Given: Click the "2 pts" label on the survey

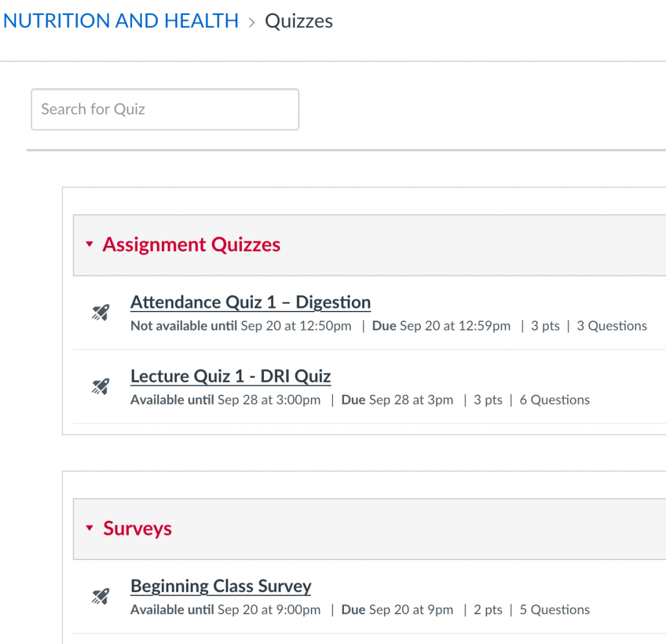Looking at the screenshot, I should point(488,610).
